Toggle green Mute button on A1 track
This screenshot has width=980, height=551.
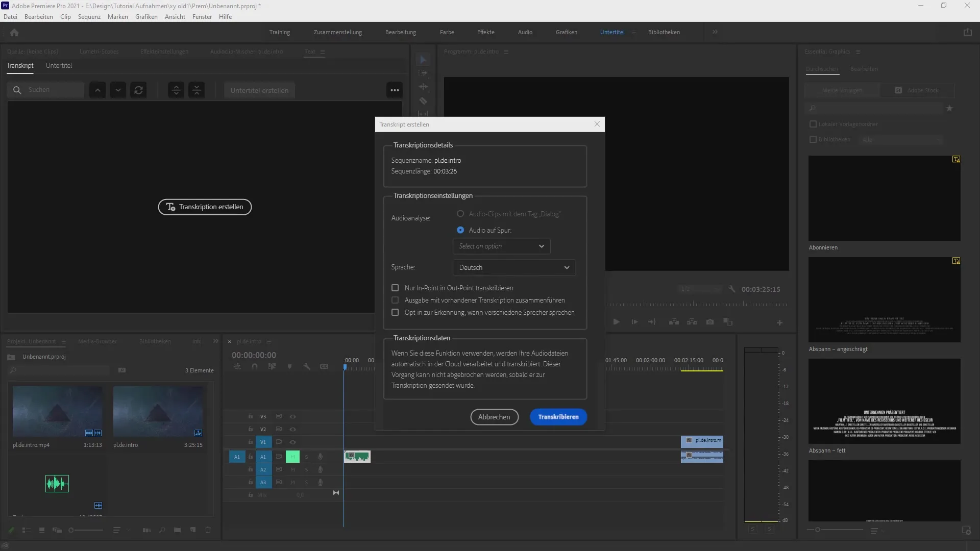click(x=292, y=457)
